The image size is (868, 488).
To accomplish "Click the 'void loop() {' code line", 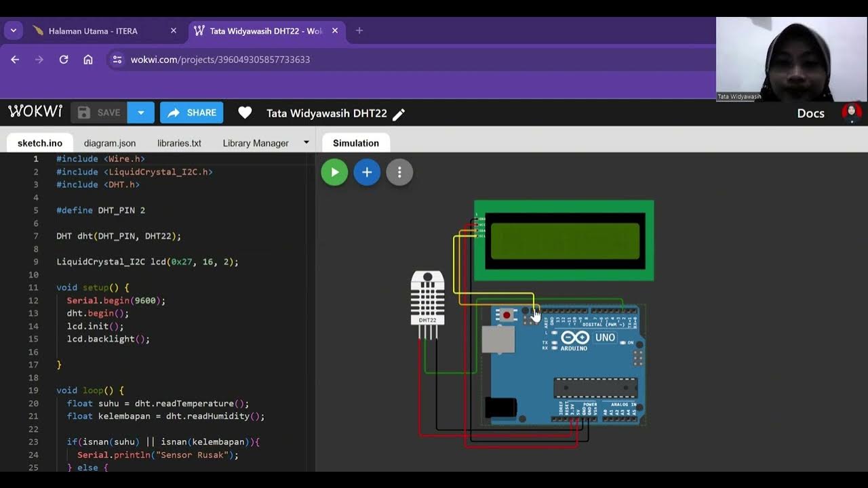I will pos(90,390).
